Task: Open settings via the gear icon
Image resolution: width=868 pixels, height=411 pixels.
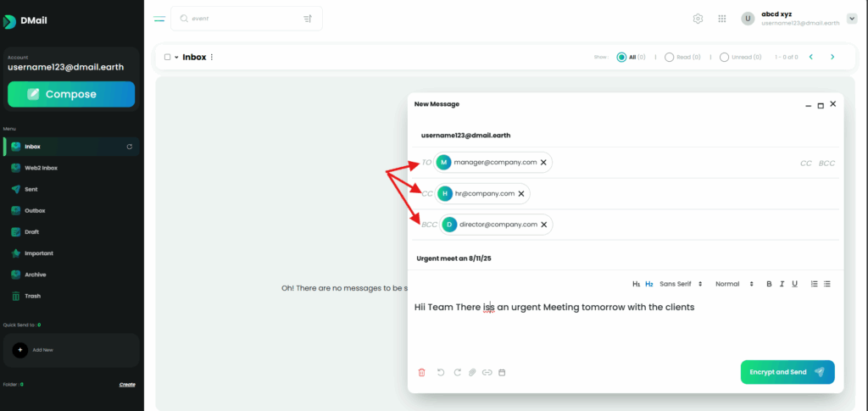Action: pyautogui.click(x=698, y=19)
